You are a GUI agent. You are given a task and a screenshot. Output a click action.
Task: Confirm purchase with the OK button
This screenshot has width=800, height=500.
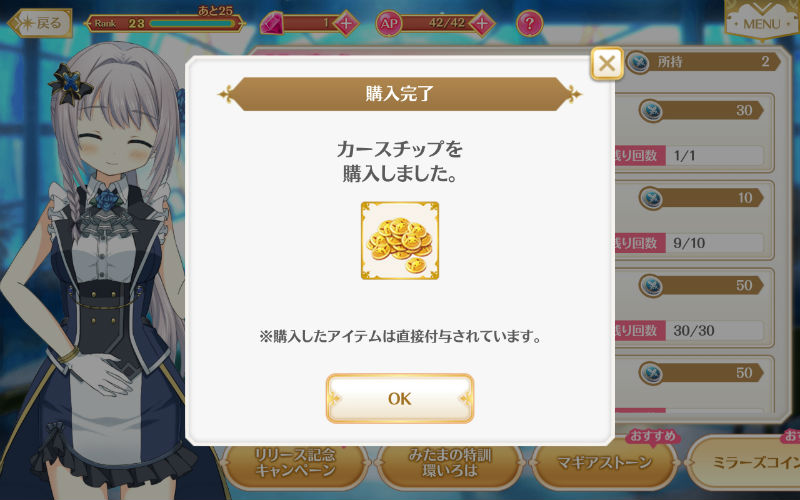[399, 398]
